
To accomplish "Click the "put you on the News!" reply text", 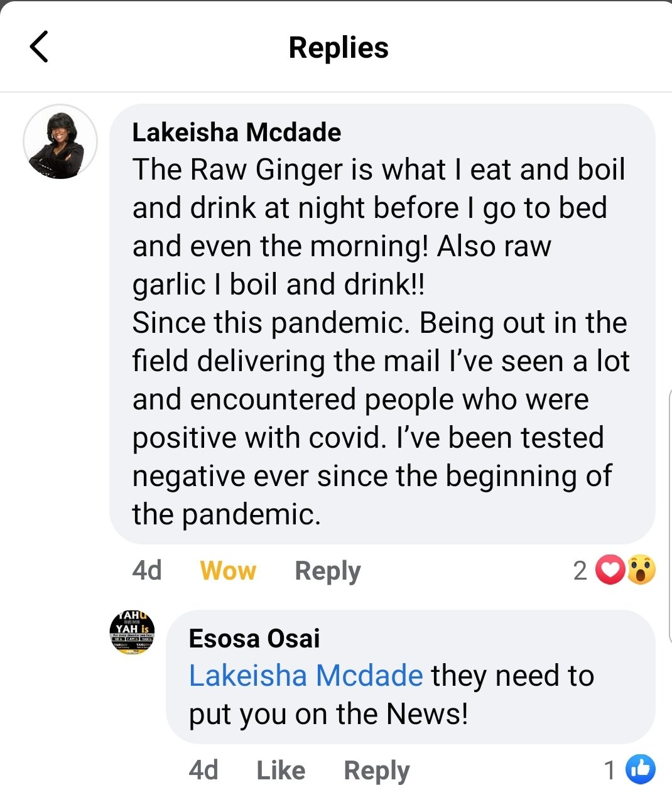I will (328, 714).
